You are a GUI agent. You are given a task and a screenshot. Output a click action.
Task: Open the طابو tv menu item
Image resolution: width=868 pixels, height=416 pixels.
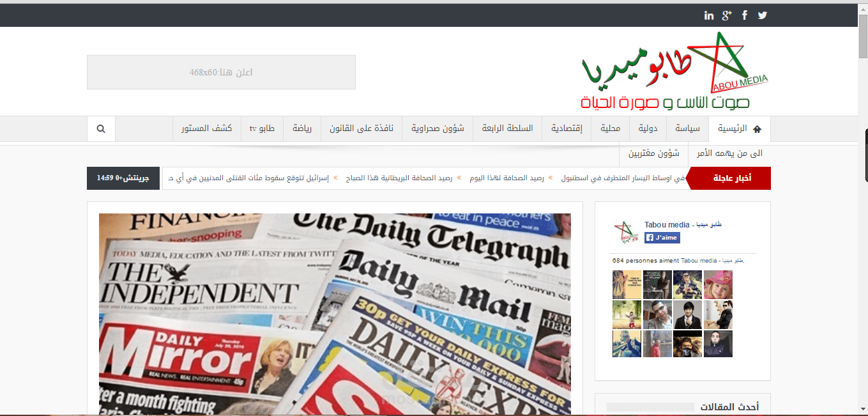pyautogui.click(x=262, y=129)
